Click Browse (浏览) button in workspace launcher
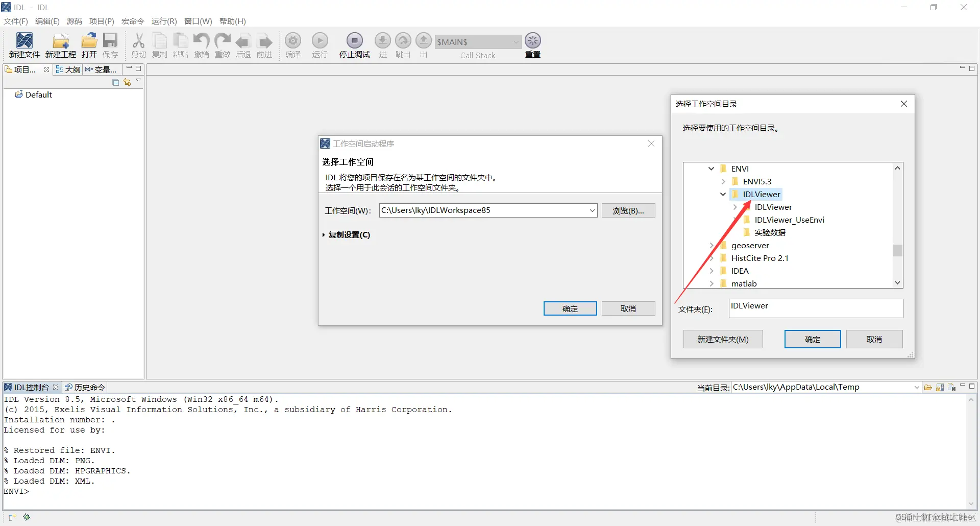The image size is (980, 526). click(628, 210)
